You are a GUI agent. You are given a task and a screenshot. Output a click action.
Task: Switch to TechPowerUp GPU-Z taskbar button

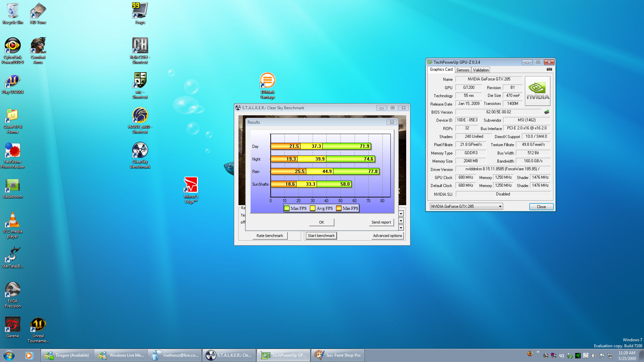283,355
